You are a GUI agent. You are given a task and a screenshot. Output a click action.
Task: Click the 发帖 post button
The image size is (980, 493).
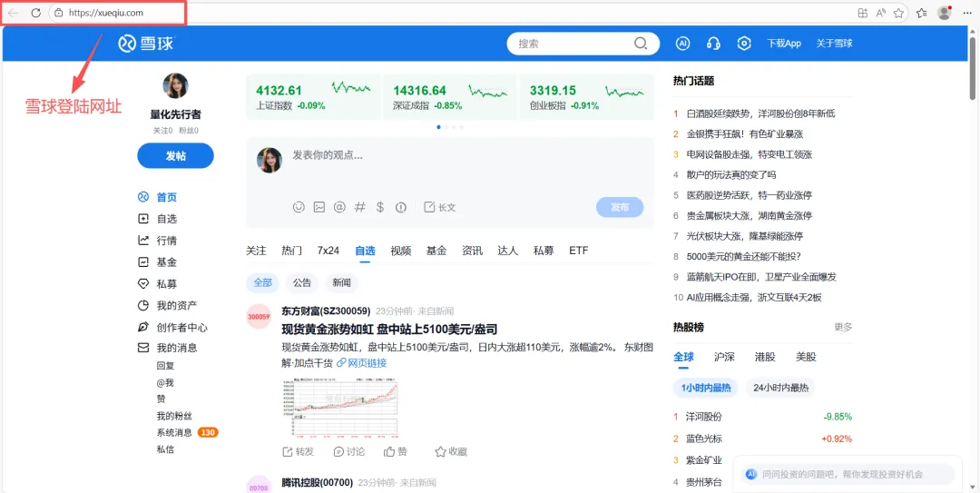176,156
